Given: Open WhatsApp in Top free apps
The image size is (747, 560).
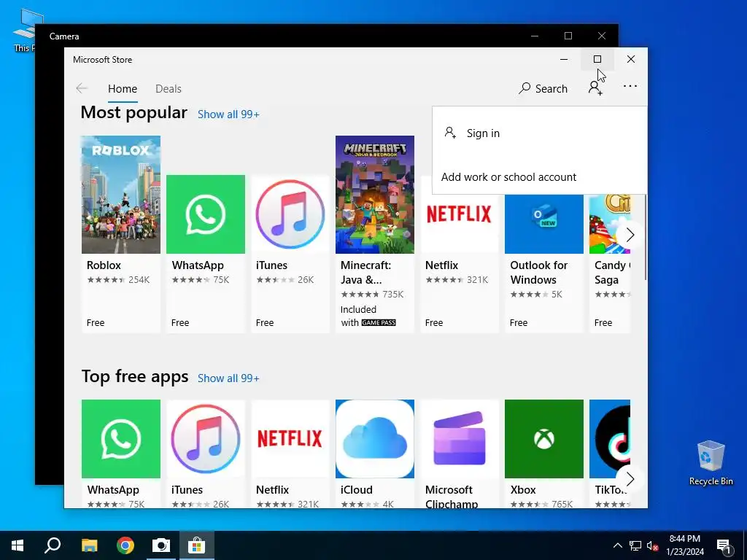Looking at the screenshot, I should (x=121, y=454).
